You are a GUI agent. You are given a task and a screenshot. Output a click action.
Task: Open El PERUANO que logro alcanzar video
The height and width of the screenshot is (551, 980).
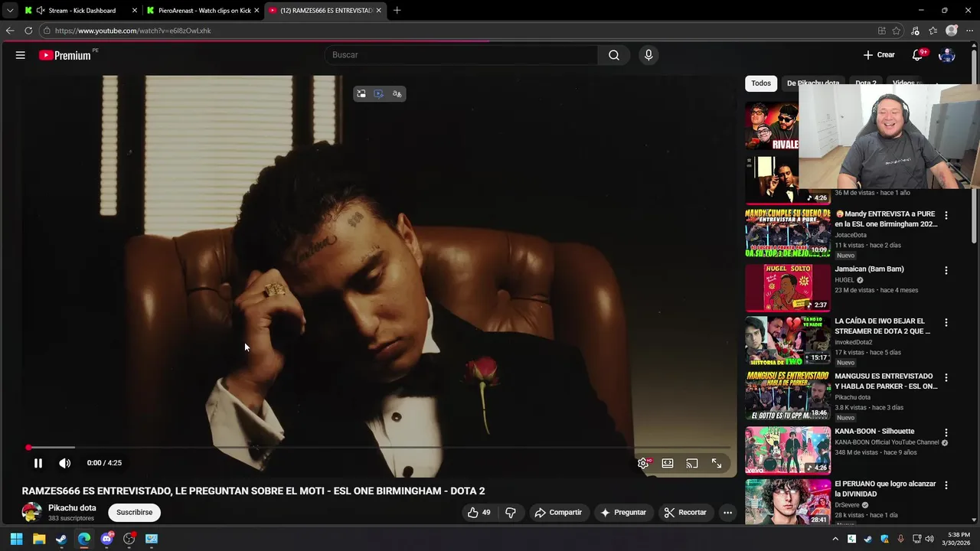click(x=885, y=489)
